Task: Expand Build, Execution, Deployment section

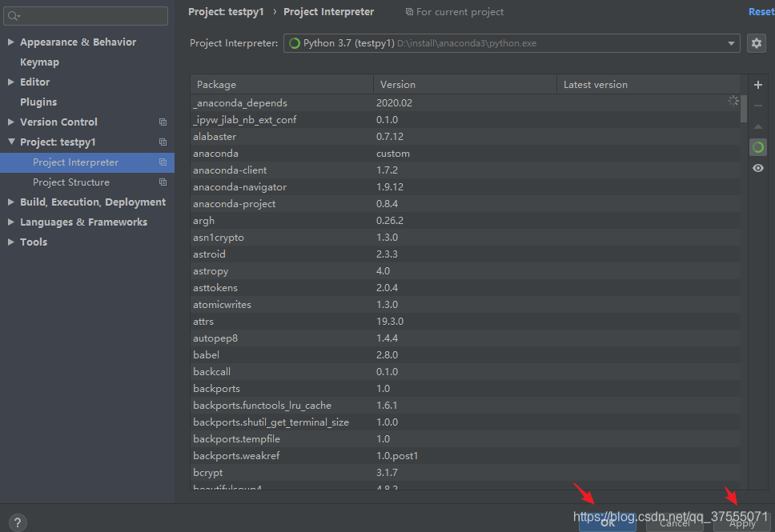Action: pos(11,202)
